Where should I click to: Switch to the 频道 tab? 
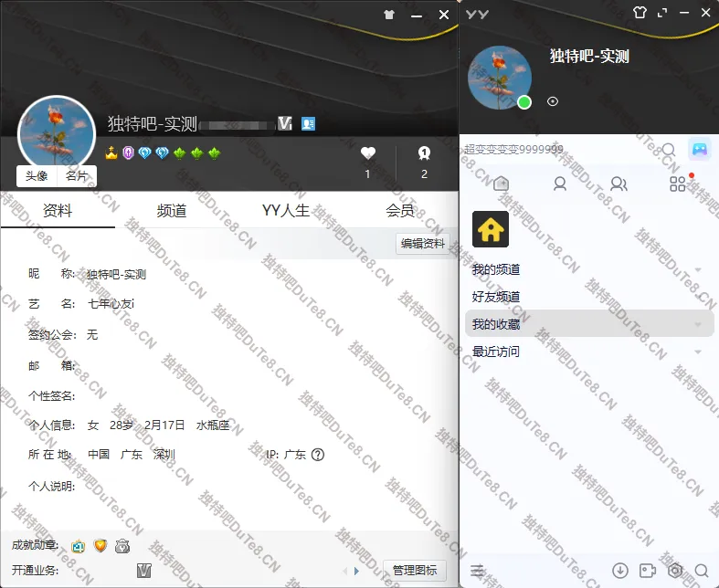(x=172, y=211)
